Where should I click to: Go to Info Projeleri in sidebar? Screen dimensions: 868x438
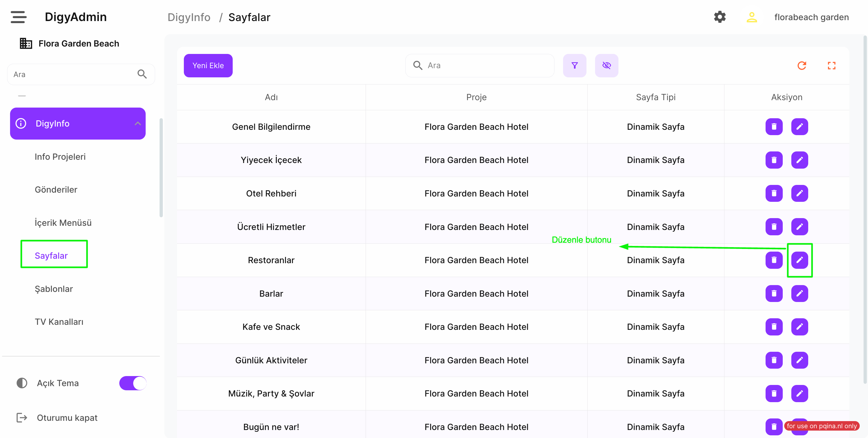(60, 157)
